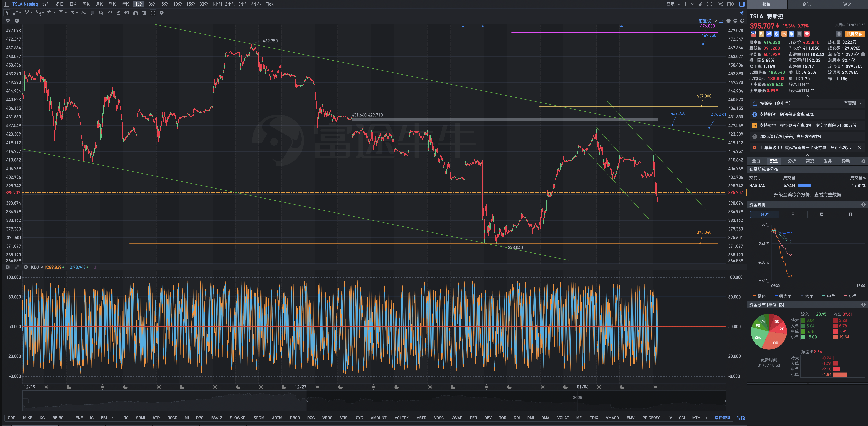This screenshot has width=868, height=426.
Task: Click the 12/27 date marker on timeline
Action: point(300,387)
